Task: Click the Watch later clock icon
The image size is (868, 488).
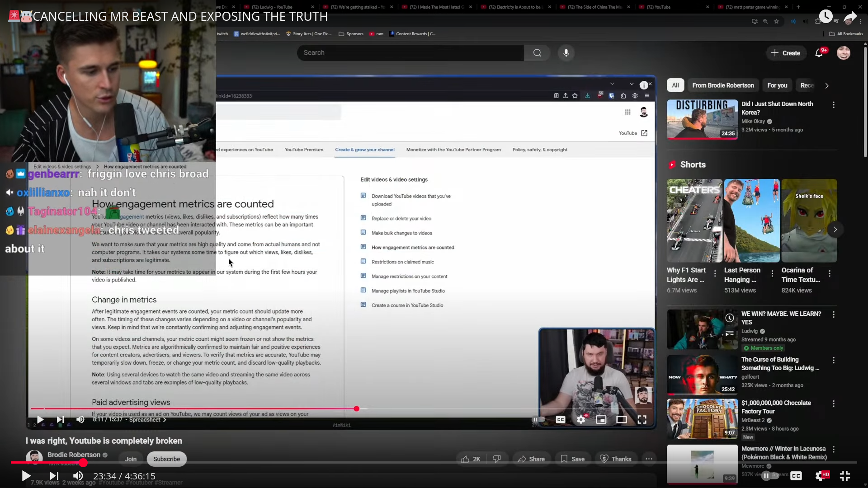Action: coord(826,17)
